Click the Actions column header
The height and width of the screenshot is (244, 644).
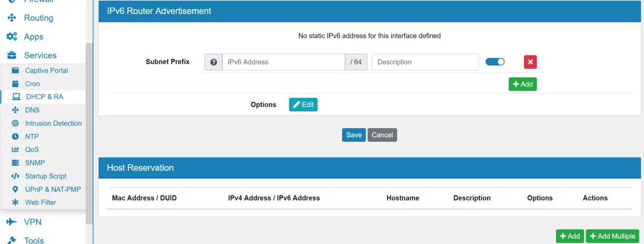[x=595, y=198]
